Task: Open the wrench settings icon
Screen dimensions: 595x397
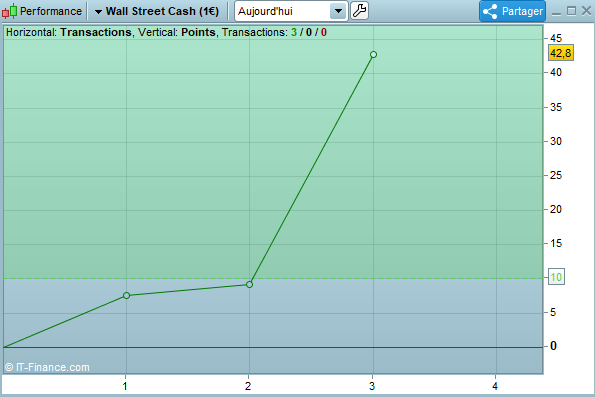Action: [x=359, y=11]
